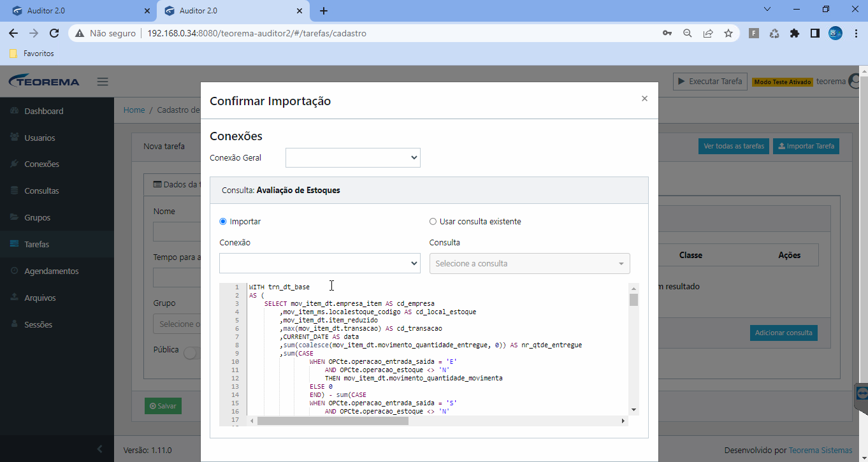The image size is (868, 462).
Task: Click the Classe column header
Action: 690,255
